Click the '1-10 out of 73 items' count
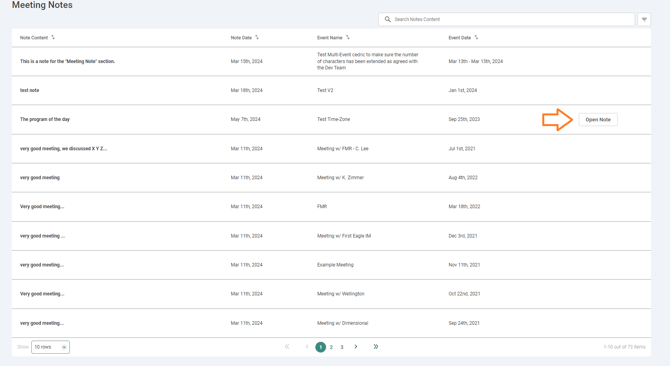The image size is (670, 366). 624,347
